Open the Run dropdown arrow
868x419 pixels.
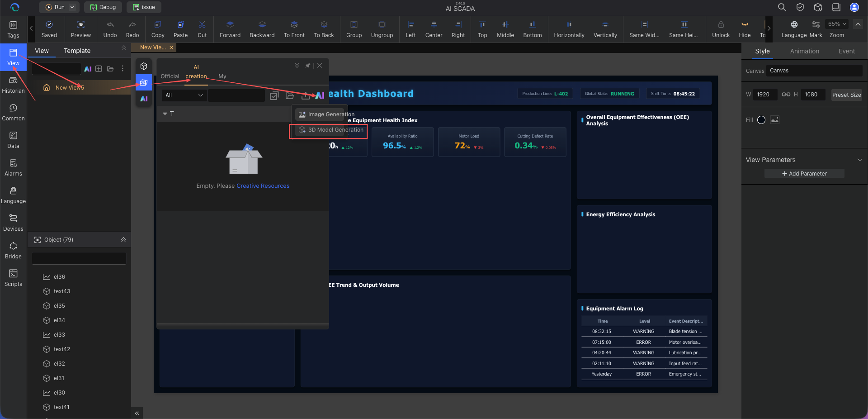click(72, 7)
